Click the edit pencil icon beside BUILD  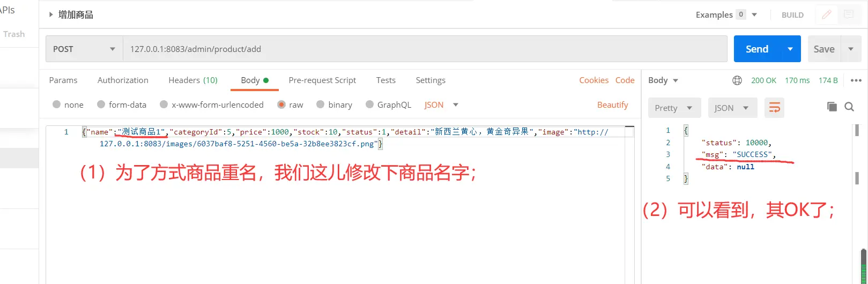coord(827,14)
